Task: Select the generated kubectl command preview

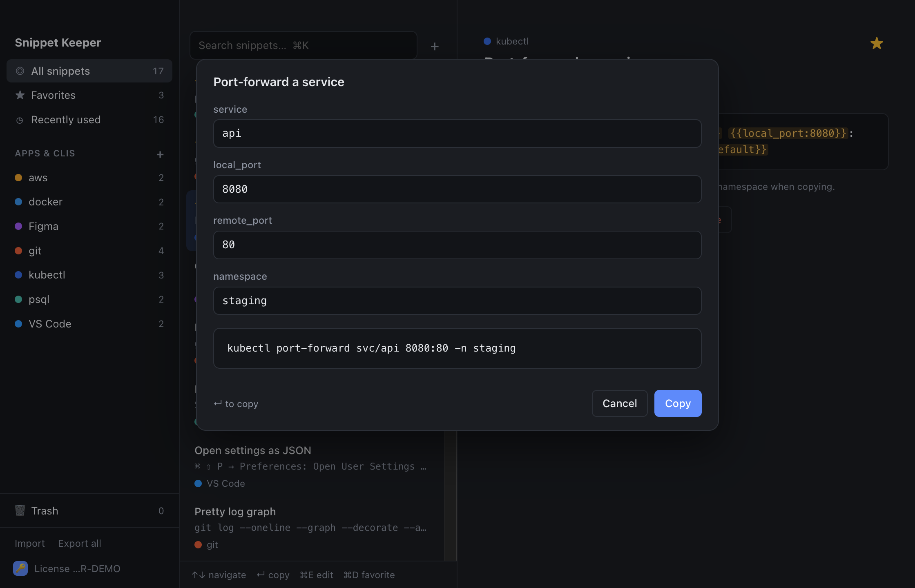Action: [x=457, y=348]
